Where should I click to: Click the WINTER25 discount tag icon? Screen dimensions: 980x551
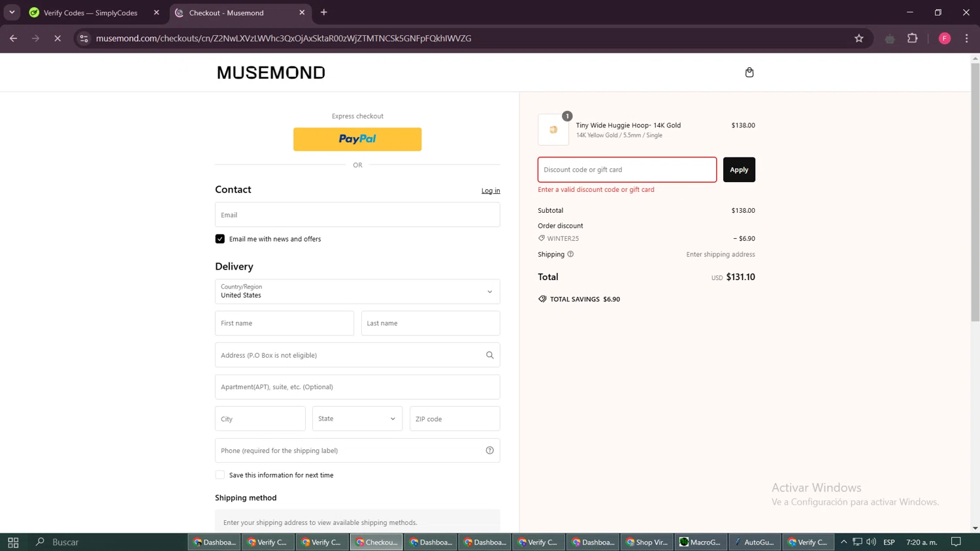tap(542, 238)
